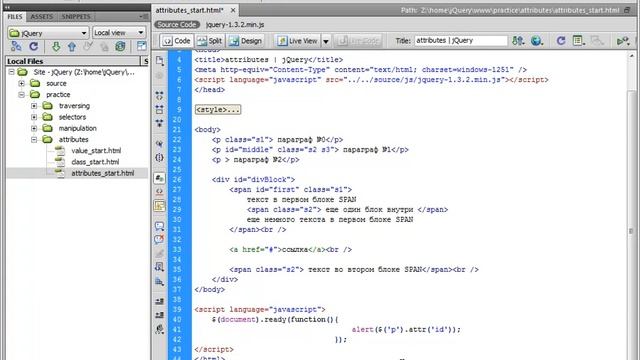This screenshot has width=640, height=360.
Task: Click Collapse Full Tag coding toolbar icon
Action: [x=160, y=96]
